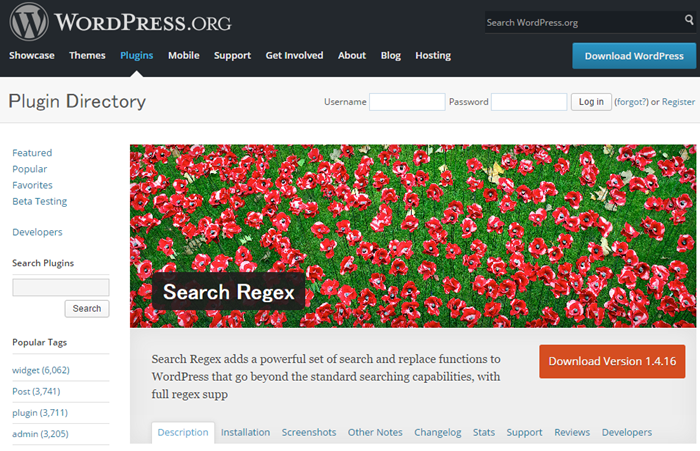
Task: Open the plugin Support tab
Action: point(525,432)
